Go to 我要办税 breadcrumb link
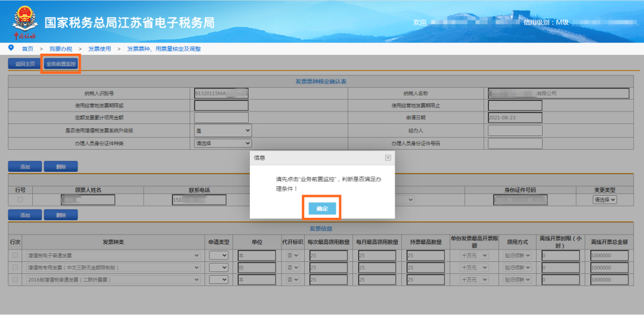 [x=61, y=49]
